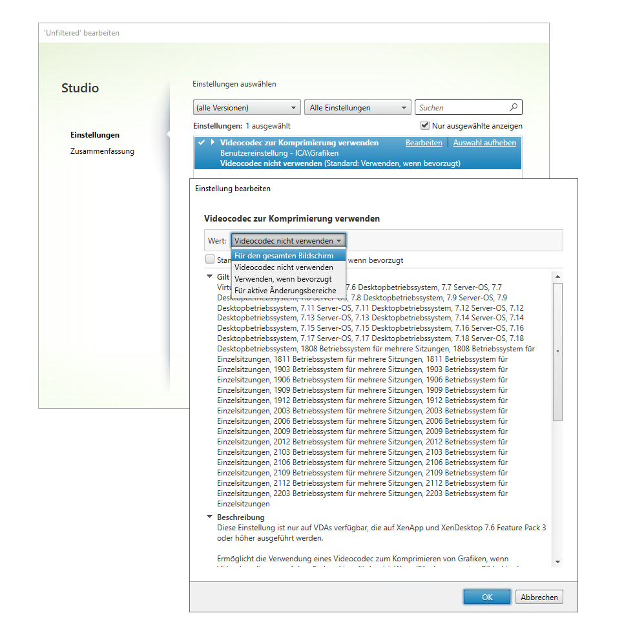Click the 'Bearbeiten' link

(424, 143)
